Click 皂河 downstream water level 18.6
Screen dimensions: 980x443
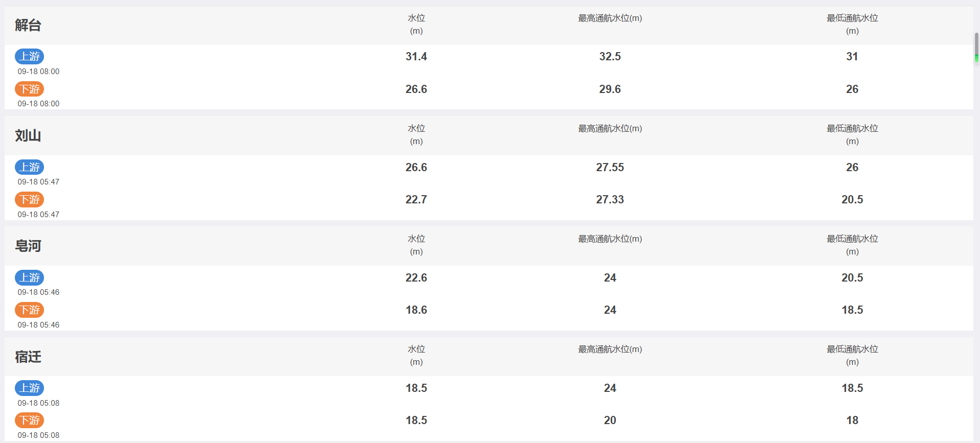tap(416, 310)
